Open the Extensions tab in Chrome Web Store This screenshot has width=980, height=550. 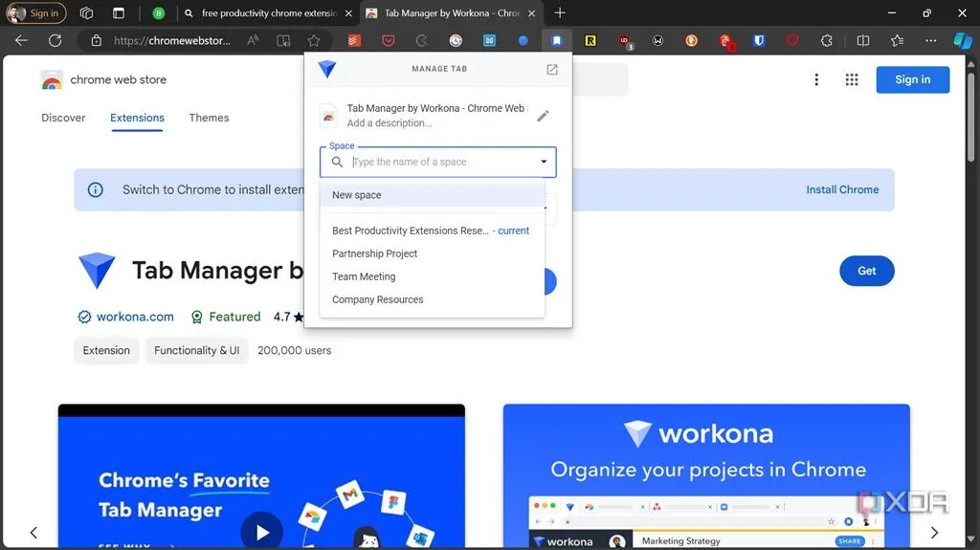pyautogui.click(x=138, y=118)
